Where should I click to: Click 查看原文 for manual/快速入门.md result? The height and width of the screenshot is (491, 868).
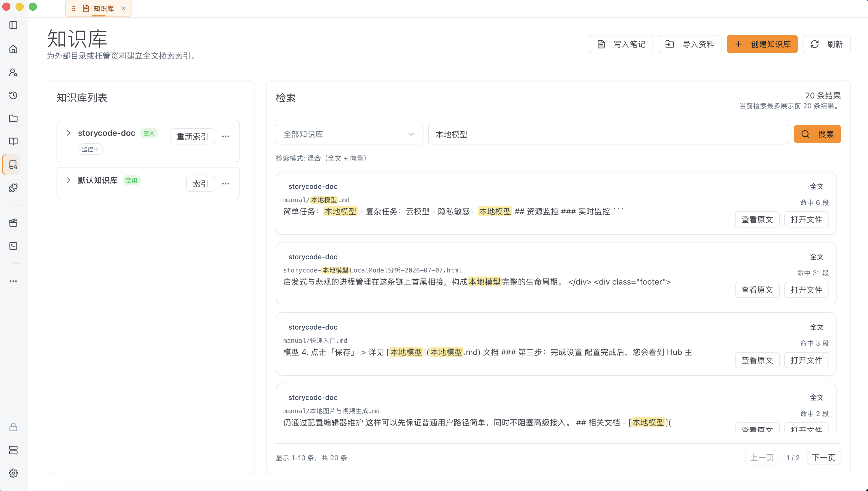[757, 360]
